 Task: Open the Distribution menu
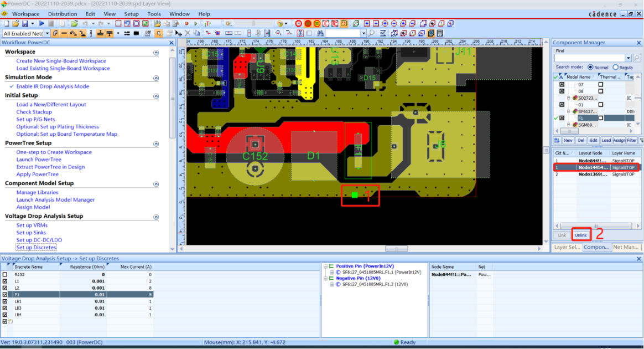click(63, 14)
